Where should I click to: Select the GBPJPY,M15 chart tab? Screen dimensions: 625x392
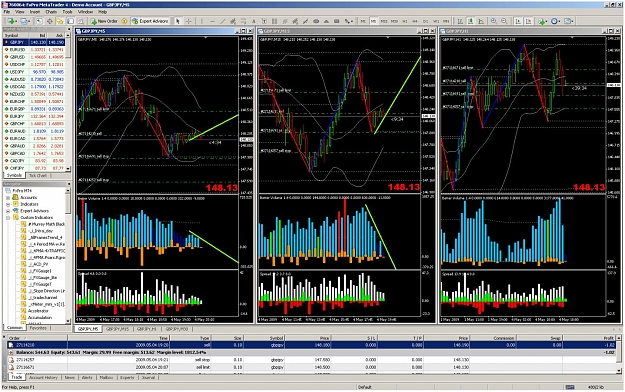point(119,329)
